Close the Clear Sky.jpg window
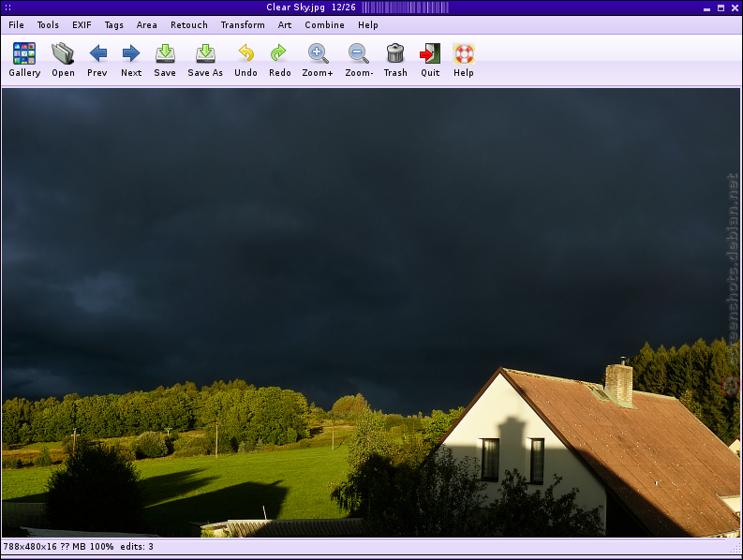This screenshot has width=743, height=560. click(x=735, y=7)
